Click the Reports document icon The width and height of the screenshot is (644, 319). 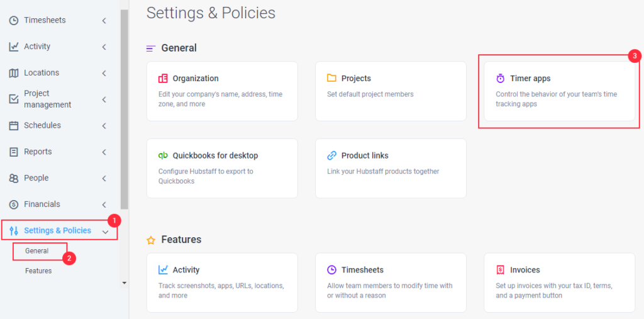point(14,152)
